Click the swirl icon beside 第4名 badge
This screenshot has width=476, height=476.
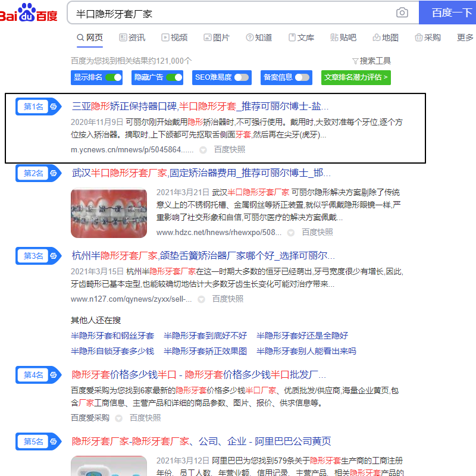(x=54, y=375)
